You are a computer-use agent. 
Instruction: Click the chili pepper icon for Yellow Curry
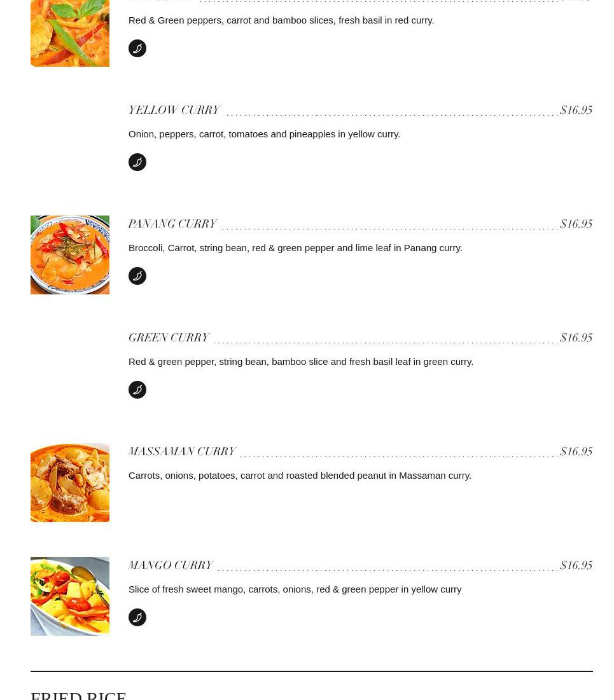pos(137,162)
